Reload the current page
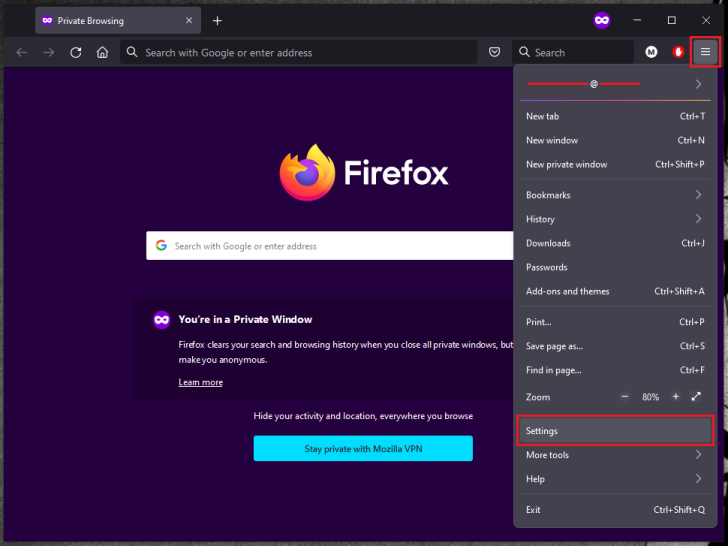Viewport: 728px width, 546px height. pos(76,52)
